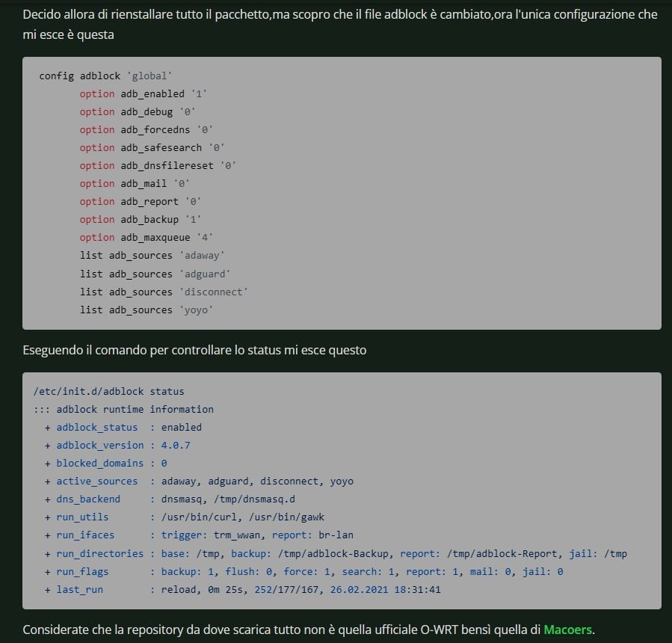The height and width of the screenshot is (643, 672).
Task: Click the adb_dnsfilereset option line
Action: pos(158,166)
